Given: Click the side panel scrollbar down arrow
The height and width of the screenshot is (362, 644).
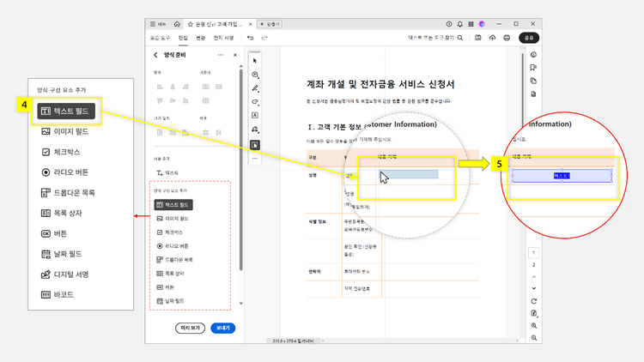Looking at the screenshot, I should tap(241, 304).
